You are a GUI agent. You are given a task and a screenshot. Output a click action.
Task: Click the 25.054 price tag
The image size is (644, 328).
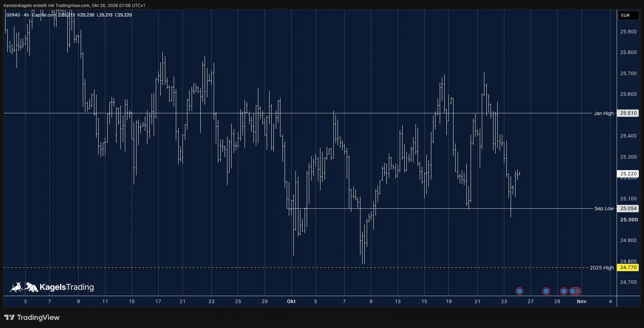coord(628,208)
